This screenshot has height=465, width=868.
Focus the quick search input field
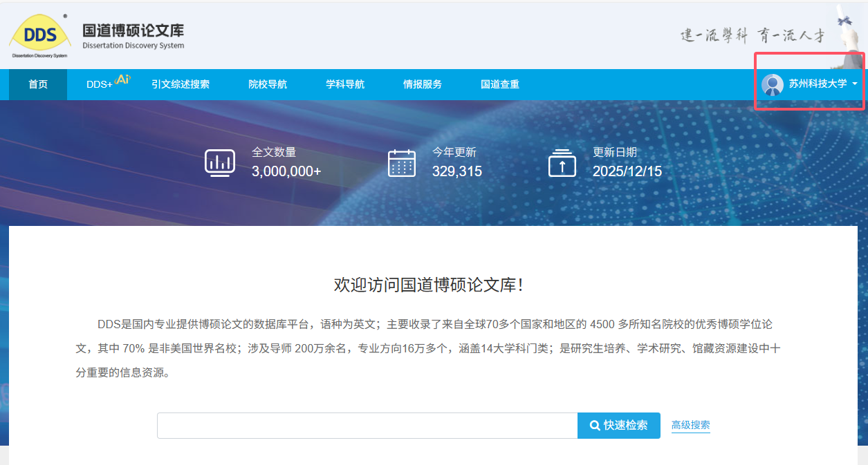(x=367, y=426)
